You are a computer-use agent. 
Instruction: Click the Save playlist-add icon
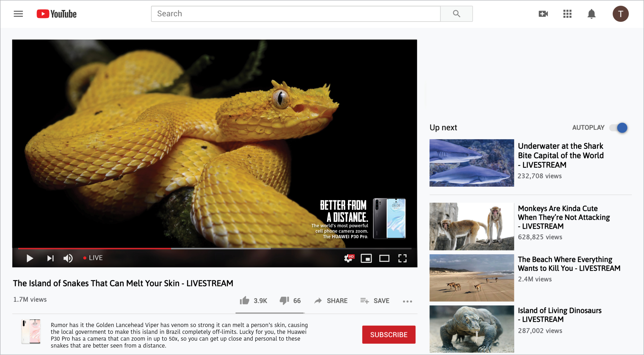tap(365, 300)
